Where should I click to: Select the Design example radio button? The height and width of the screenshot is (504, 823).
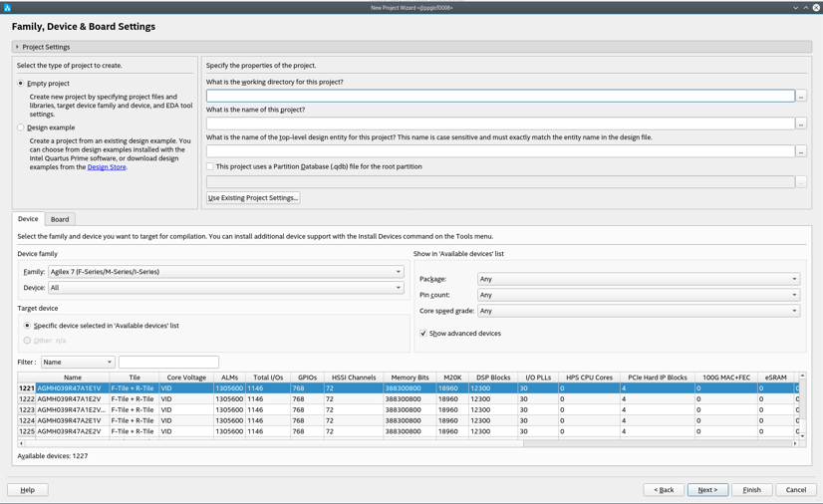pyautogui.click(x=21, y=127)
